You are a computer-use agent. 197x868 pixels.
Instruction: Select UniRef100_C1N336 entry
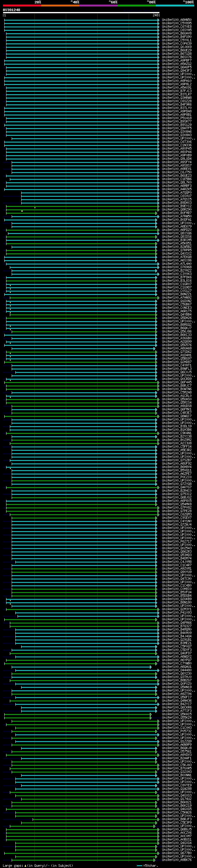point(177,145)
